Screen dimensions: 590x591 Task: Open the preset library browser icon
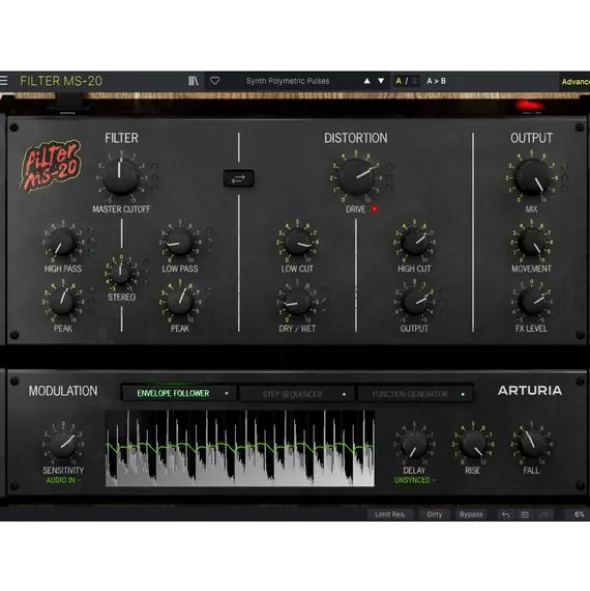point(193,81)
